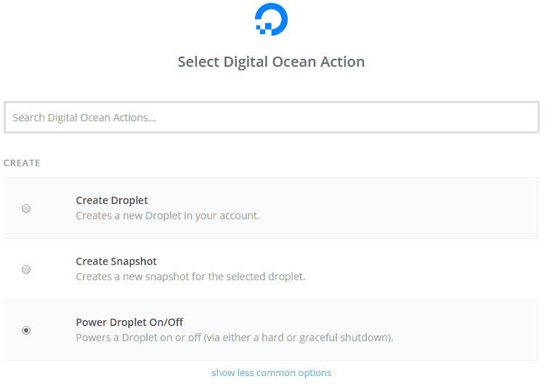This screenshot has width=547, height=392.
Task: Click the Create Snapshot title text
Action: click(116, 261)
